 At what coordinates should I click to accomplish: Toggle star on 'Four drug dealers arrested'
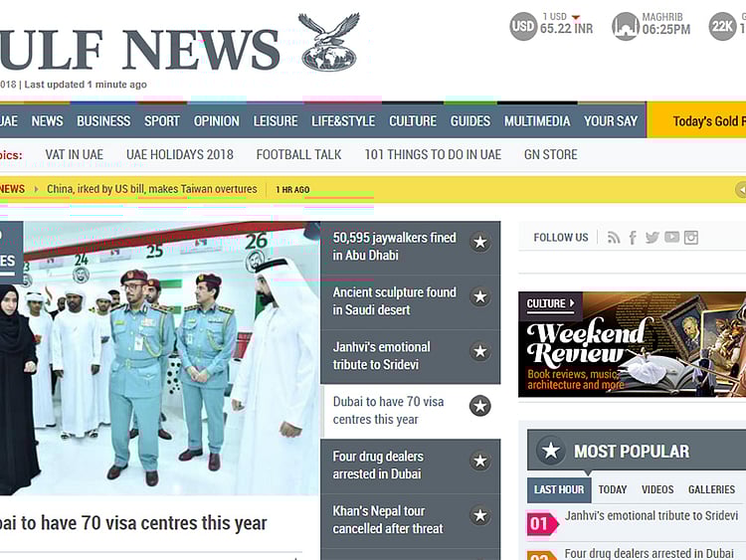pos(479,461)
